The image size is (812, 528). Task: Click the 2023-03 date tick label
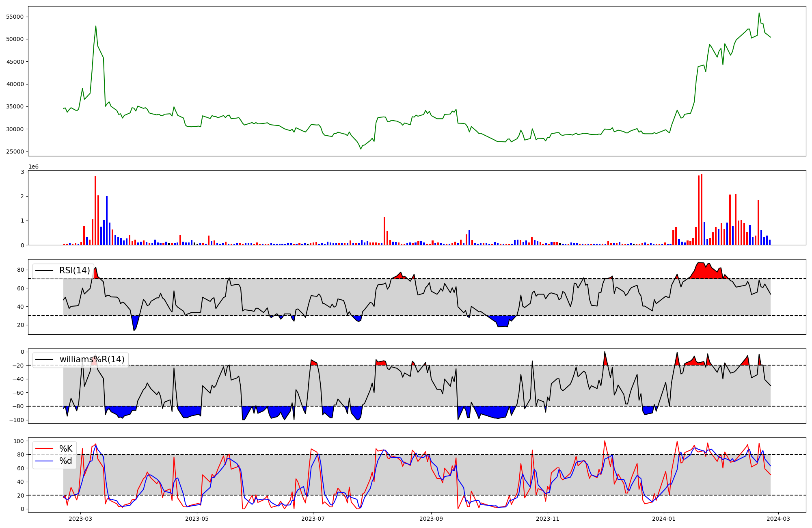click(80, 518)
